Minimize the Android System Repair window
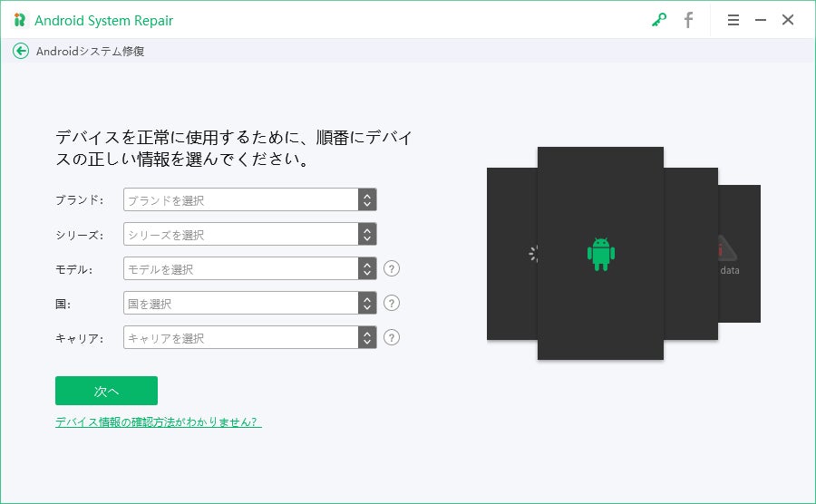 pyautogui.click(x=761, y=20)
